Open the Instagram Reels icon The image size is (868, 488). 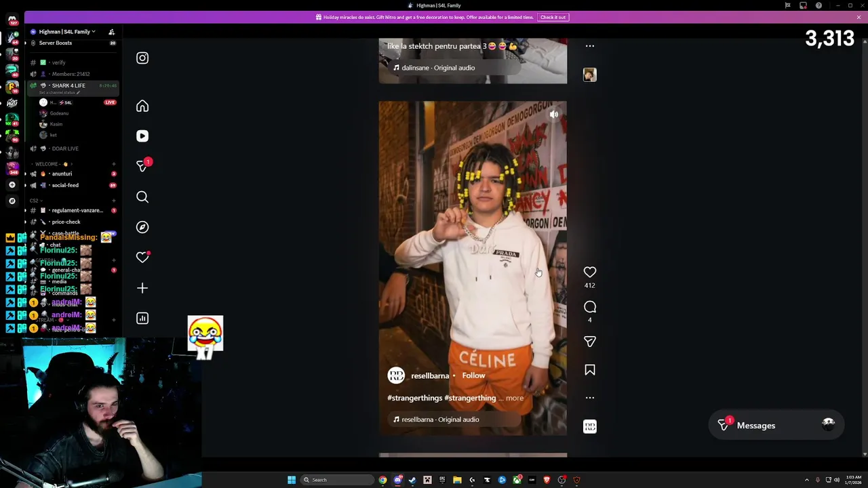coord(142,136)
